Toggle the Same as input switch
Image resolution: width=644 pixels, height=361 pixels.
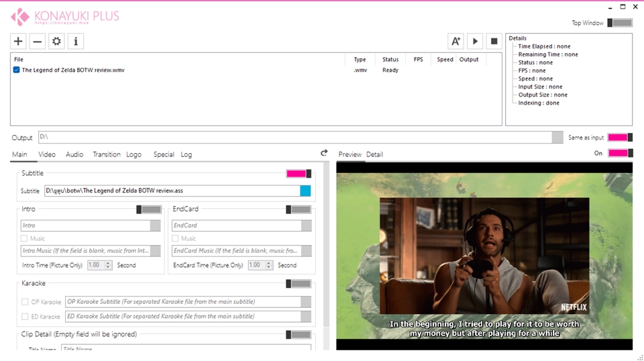[x=620, y=138]
